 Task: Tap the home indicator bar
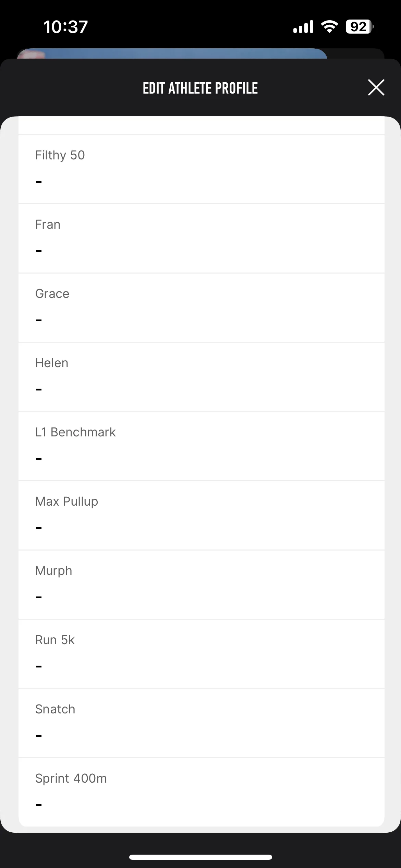click(200, 857)
